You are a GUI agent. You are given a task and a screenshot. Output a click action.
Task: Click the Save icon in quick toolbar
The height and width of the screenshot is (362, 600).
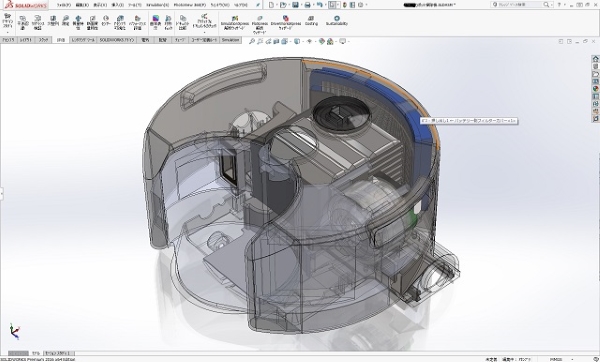coord(295,5)
